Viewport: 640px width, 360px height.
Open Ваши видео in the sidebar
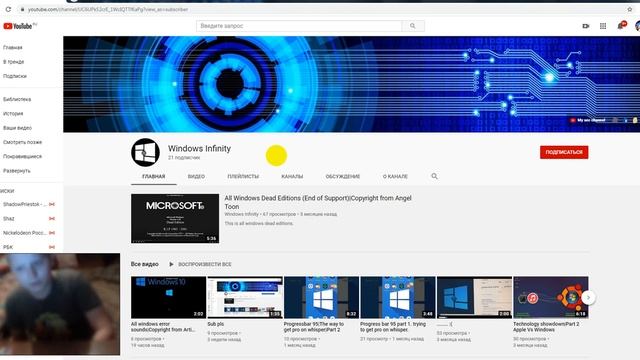[17, 128]
